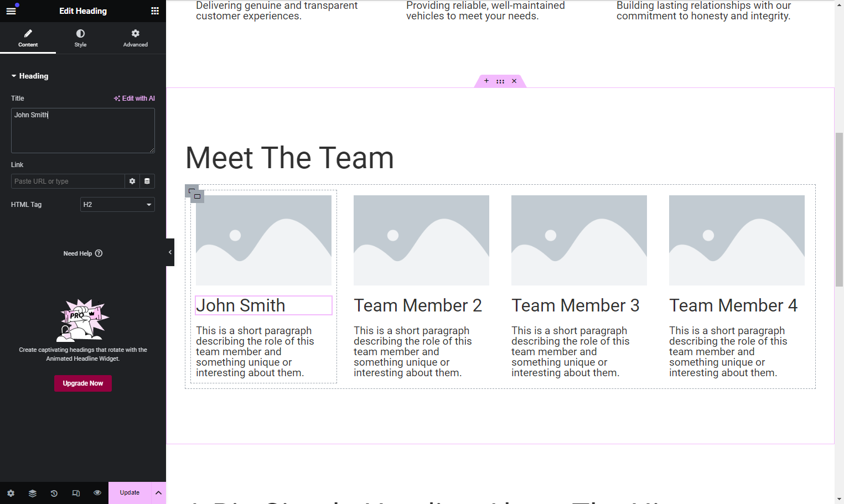Click the Title text area
Image resolution: width=844 pixels, height=504 pixels.
83,131
